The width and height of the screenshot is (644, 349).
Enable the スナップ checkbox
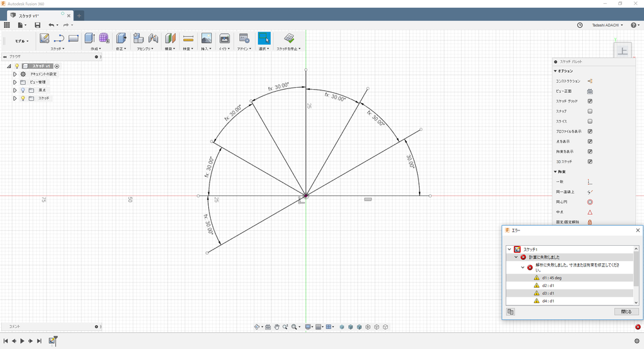pyautogui.click(x=590, y=112)
